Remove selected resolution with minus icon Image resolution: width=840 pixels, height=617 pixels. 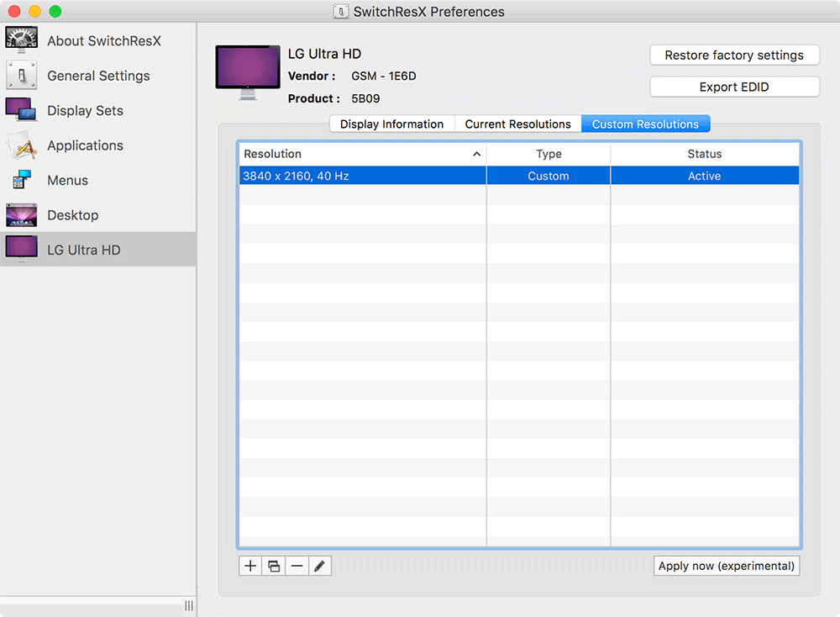pos(297,566)
